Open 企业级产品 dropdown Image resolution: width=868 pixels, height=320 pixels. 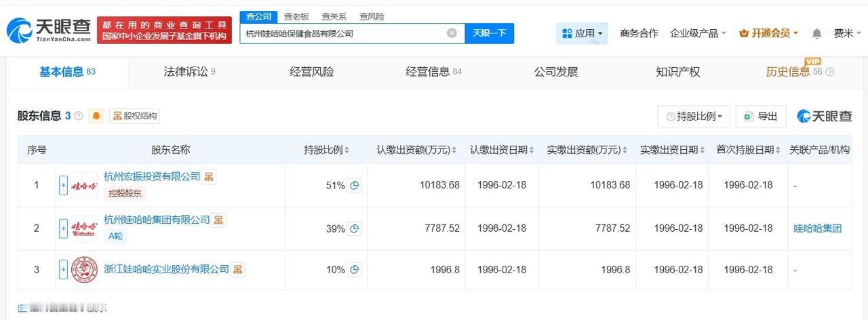698,33
